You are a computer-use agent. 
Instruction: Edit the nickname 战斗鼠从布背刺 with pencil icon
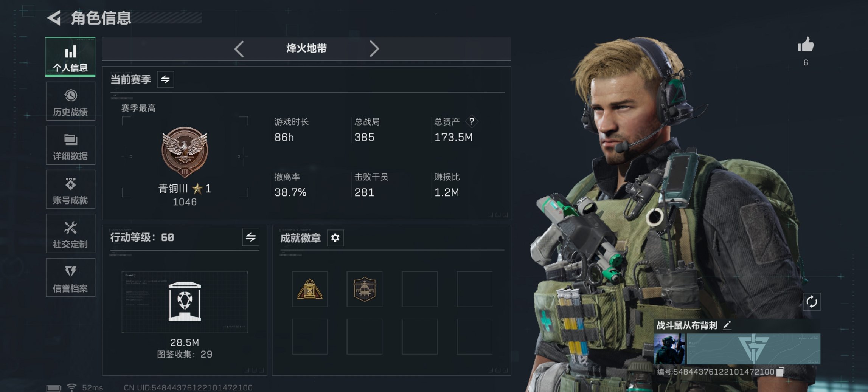click(x=727, y=325)
